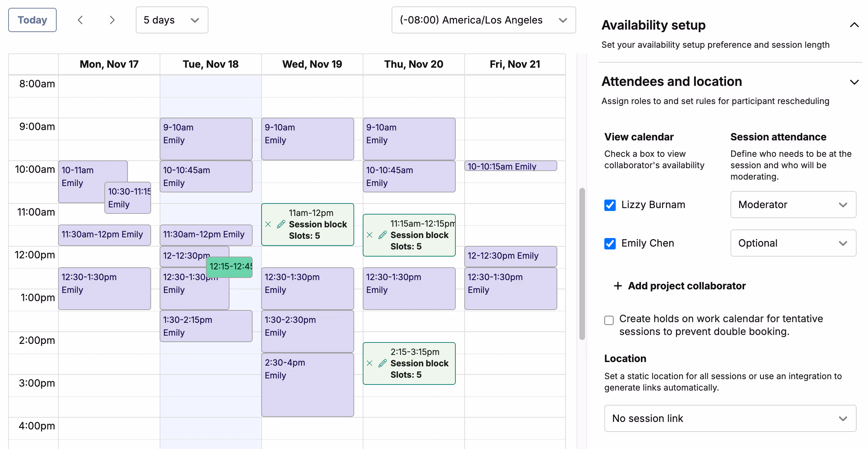The height and width of the screenshot is (449, 868).
Task: Open the 5 days view dropdown
Action: tap(172, 20)
